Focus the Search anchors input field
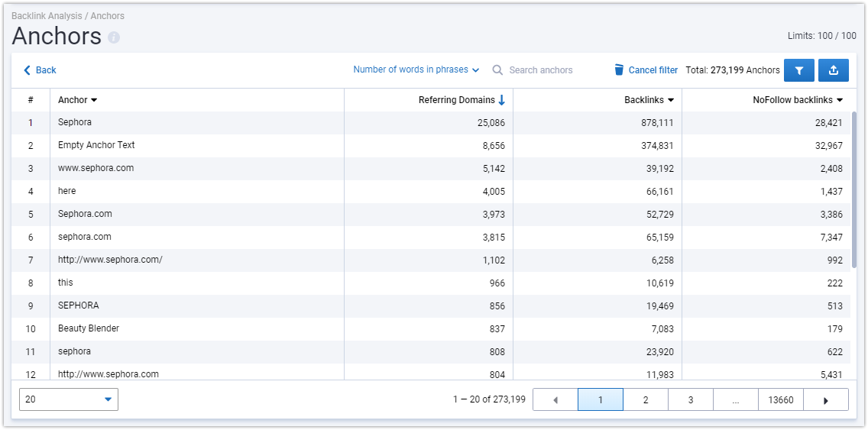 tap(555, 70)
